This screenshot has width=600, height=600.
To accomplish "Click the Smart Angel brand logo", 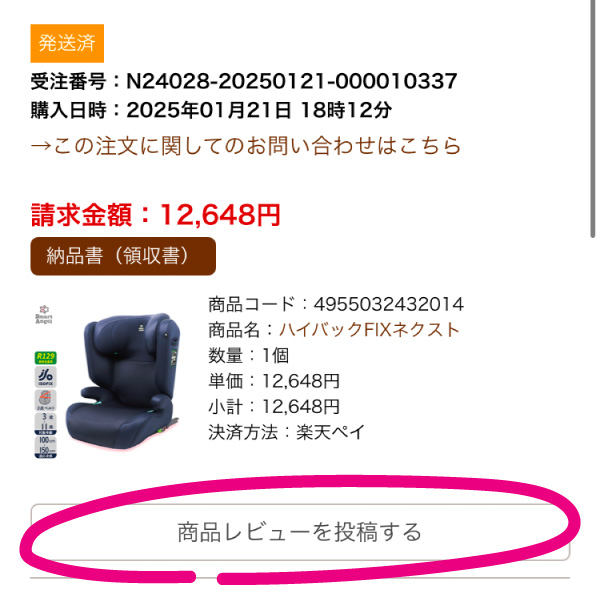I will click(44, 315).
